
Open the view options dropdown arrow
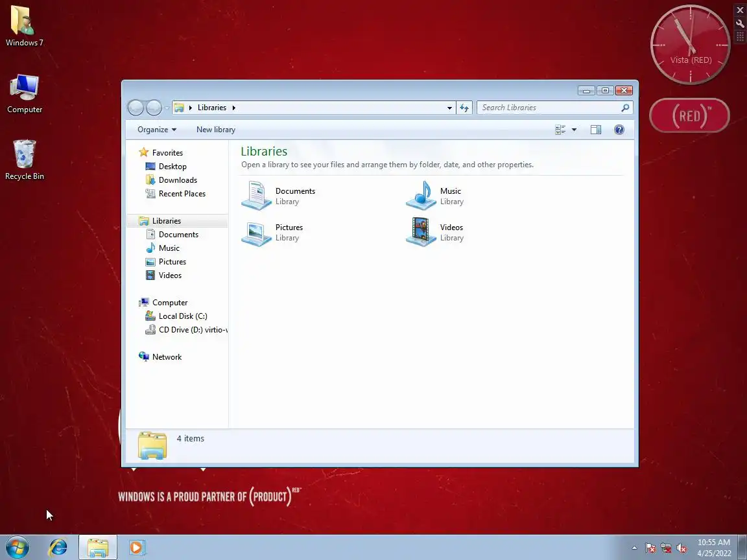coord(574,130)
